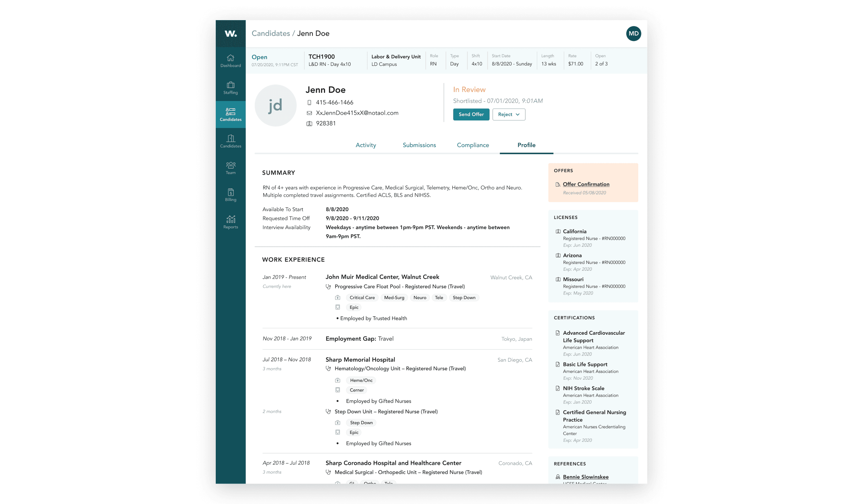Switch to the Compliance tab
Image resolution: width=863 pixels, height=504 pixels.
coord(472,145)
